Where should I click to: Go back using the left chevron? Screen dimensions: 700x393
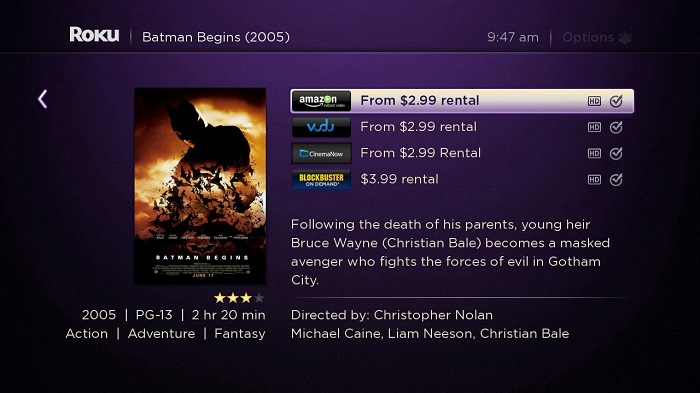click(42, 99)
